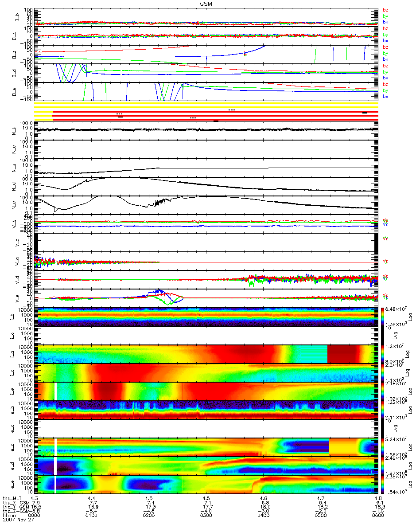The height and width of the screenshot is (532, 412).
Task: Click the Vz legend beside the V_b panel
Action: point(385,220)
